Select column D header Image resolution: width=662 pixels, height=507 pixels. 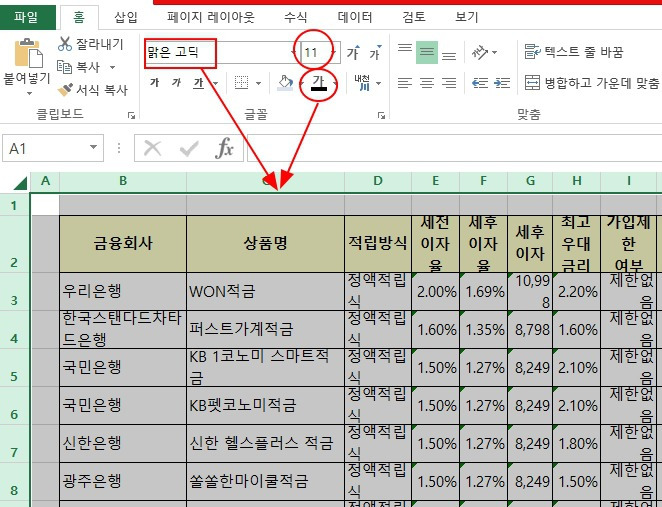378,181
